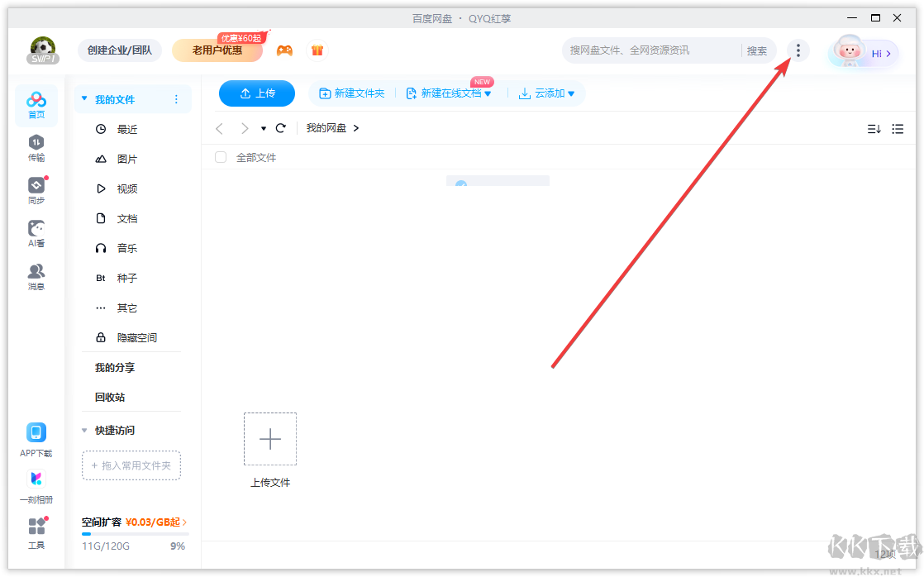Open the Tools (工具) sidebar icon
The width and height of the screenshot is (924, 577).
(36, 533)
